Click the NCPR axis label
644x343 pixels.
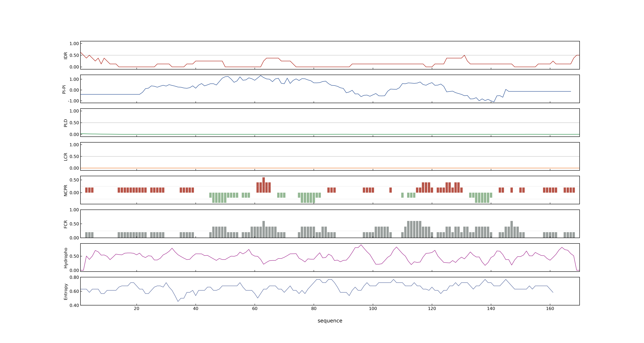[x=66, y=190]
